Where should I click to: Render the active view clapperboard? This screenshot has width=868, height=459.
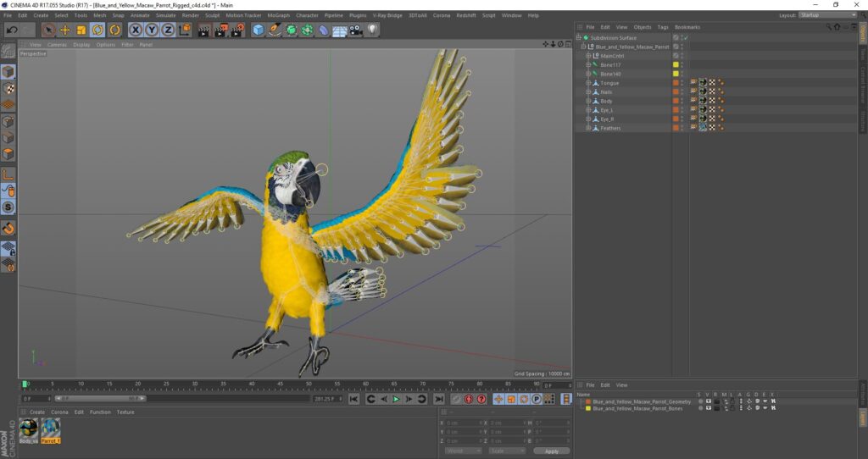203,30
